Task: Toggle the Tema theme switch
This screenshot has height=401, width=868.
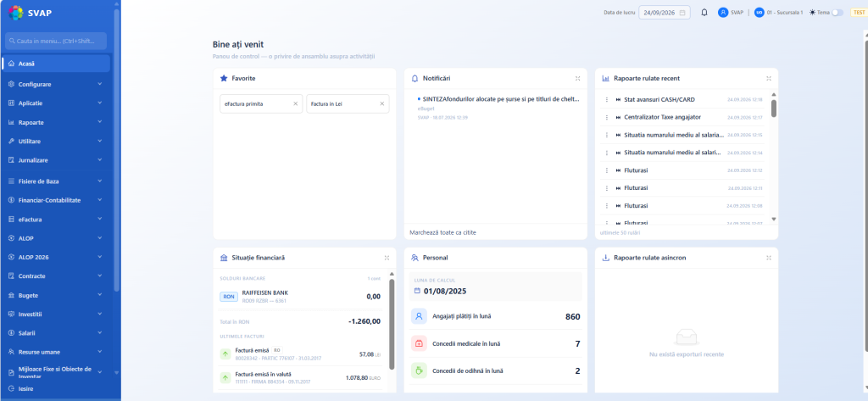Action: coord(837,12)
